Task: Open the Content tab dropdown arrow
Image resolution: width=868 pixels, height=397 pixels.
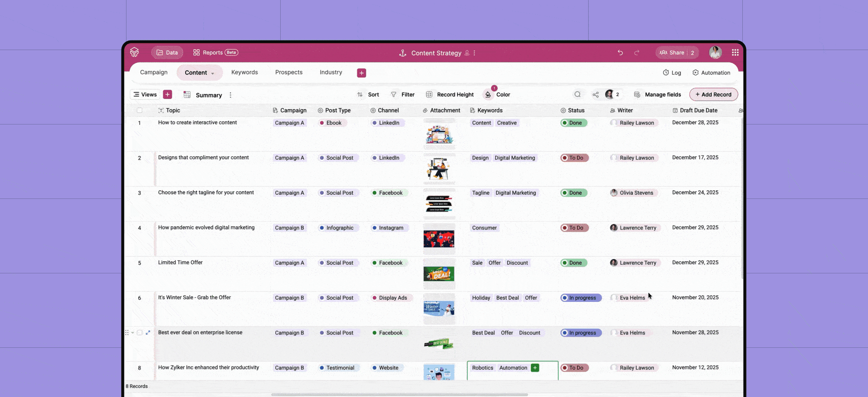Action: [213, 73]
